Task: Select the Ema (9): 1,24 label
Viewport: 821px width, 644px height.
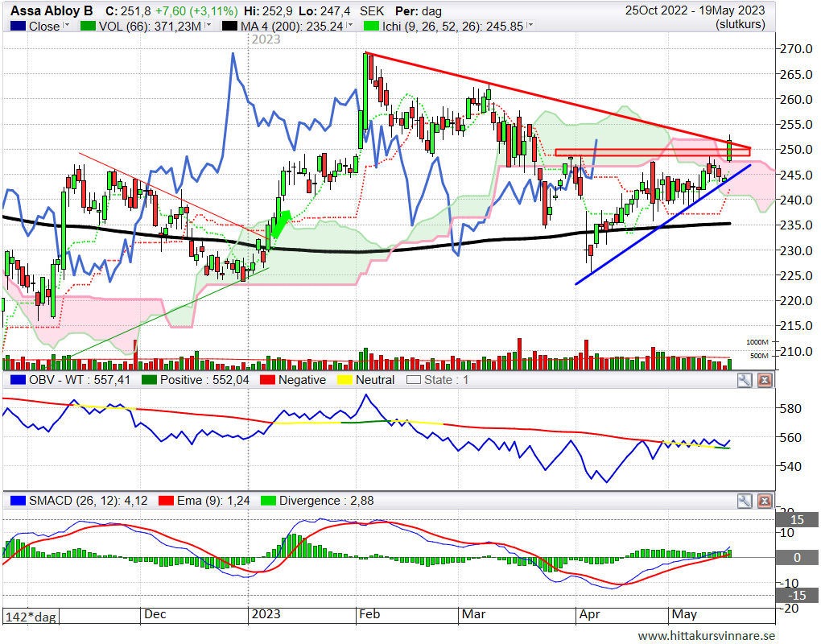Action: [213, 501]
